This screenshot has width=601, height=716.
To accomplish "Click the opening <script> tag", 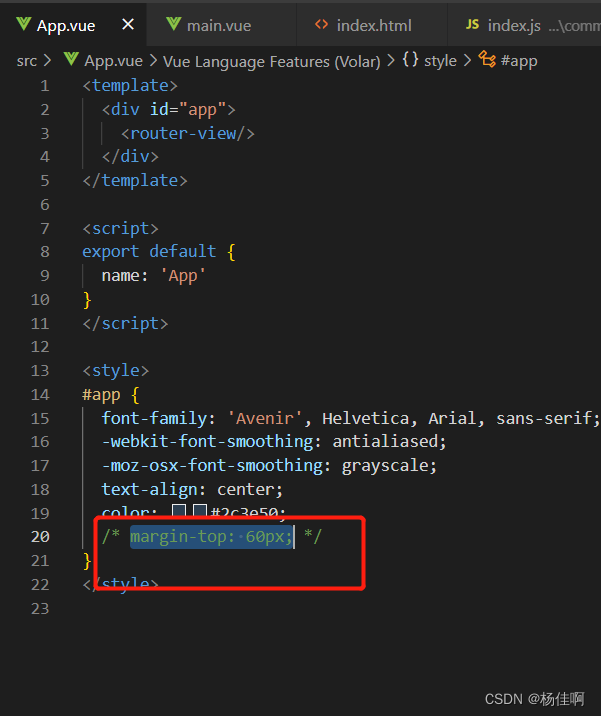I will pos(120,228).
